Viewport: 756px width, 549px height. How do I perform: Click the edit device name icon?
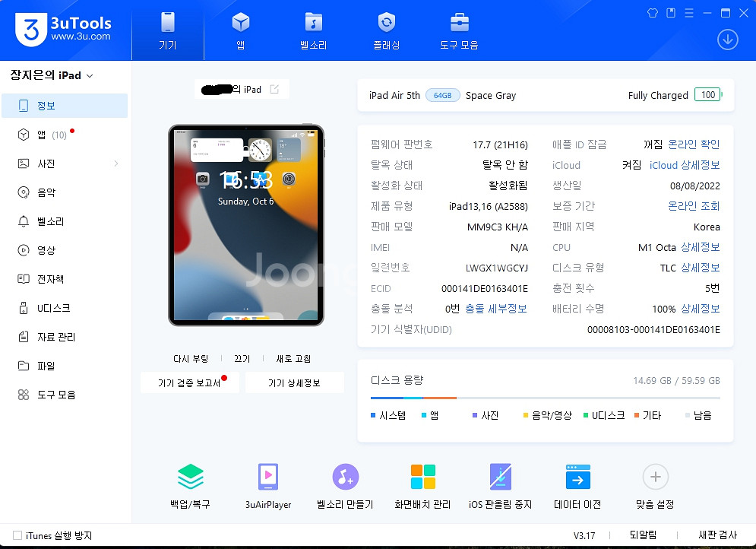[x=274, y=89]
